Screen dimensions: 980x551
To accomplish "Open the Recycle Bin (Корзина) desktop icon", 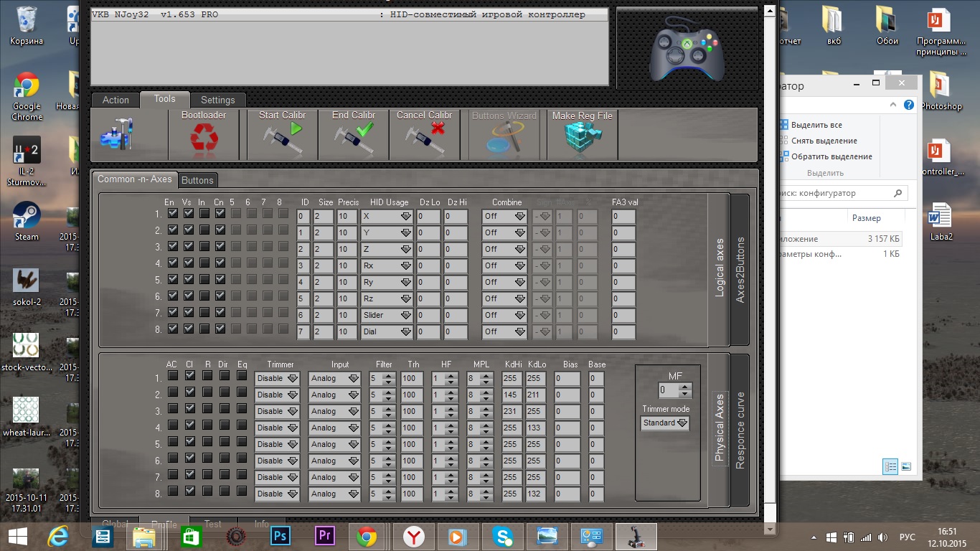I will pos(27,26).
